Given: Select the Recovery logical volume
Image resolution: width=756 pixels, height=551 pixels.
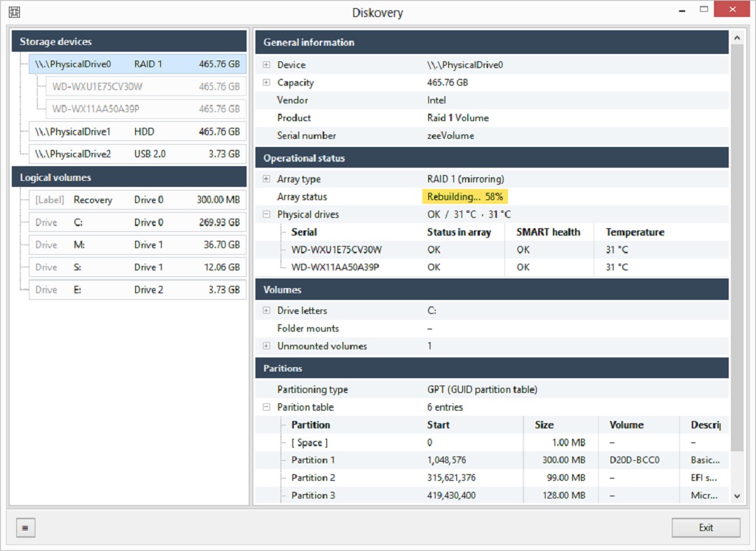Looking at the screenshot, I should (137, 199).
